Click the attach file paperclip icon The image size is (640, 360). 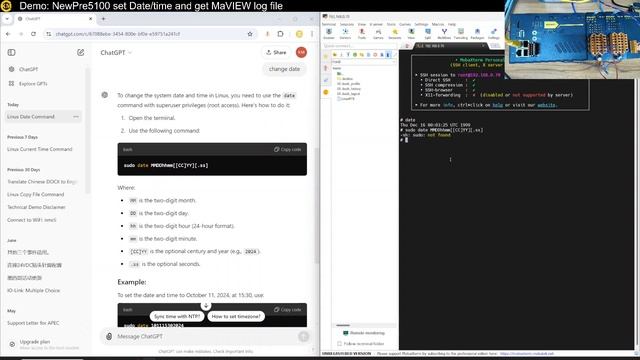(x=109, y=336)
